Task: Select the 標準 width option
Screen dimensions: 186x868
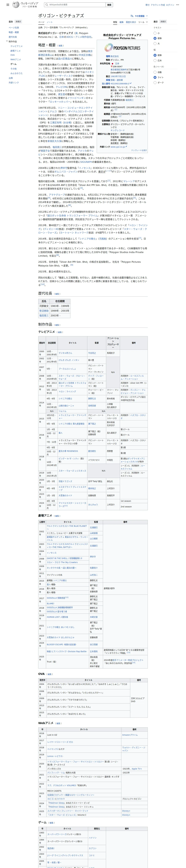Action: click(x=155, y=55)
